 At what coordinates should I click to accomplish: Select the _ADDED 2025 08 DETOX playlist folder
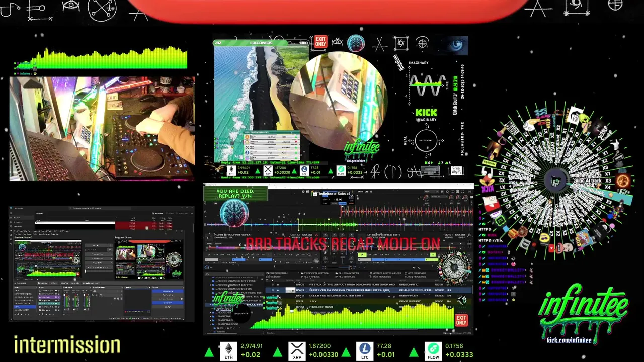[x=234, y=289]
